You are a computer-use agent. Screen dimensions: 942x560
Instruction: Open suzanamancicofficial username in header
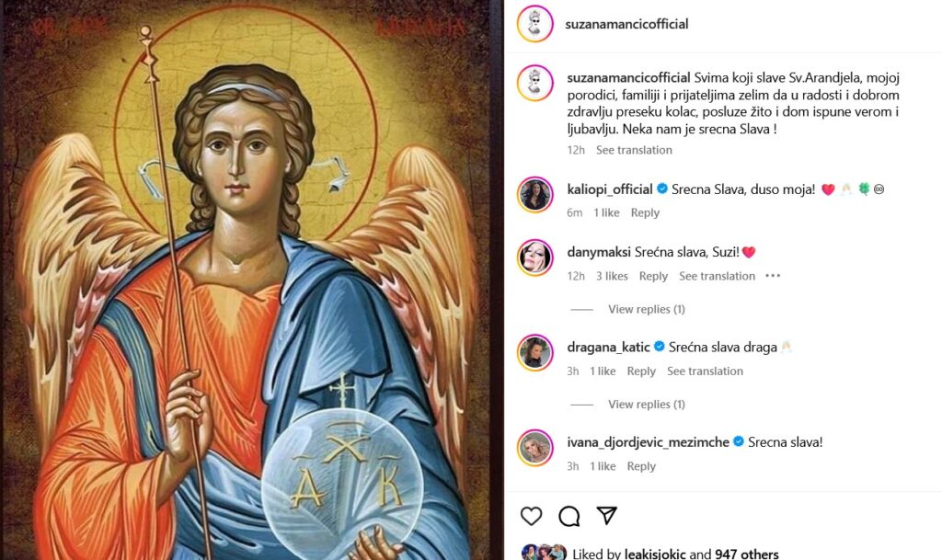[626, 24]
